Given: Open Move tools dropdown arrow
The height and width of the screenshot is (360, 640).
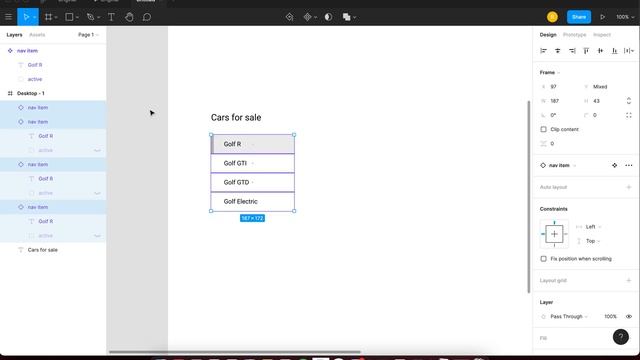Looking at the screenshot, I should tap(35, 17).
